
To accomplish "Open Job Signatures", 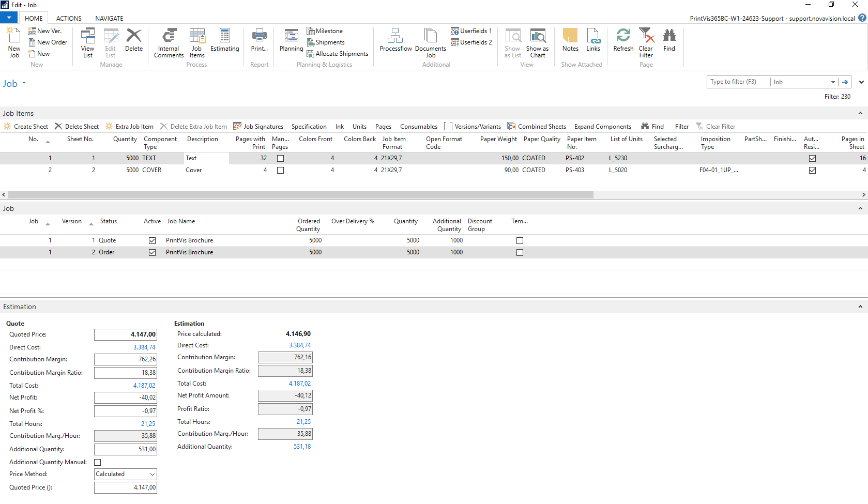I will click(258, 127).
